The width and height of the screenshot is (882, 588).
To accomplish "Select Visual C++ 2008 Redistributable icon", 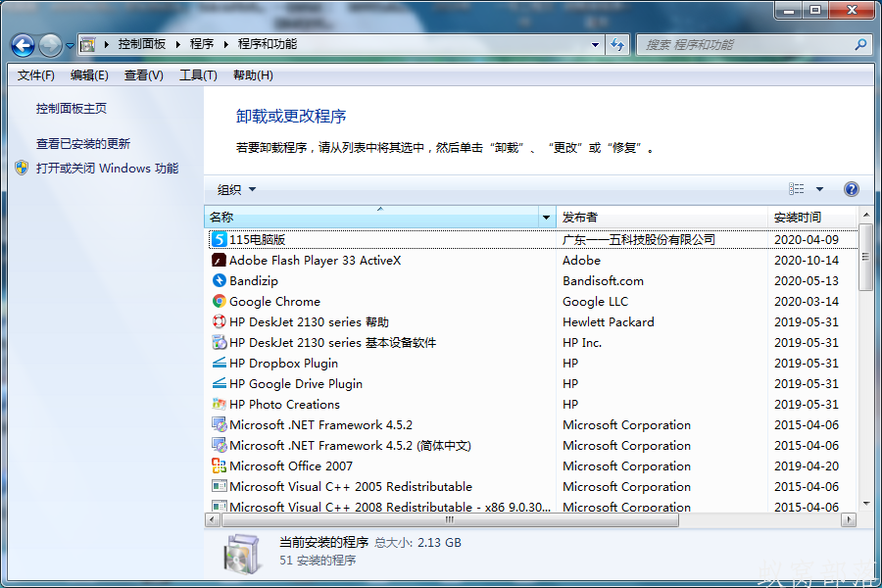I will (220, 506).
